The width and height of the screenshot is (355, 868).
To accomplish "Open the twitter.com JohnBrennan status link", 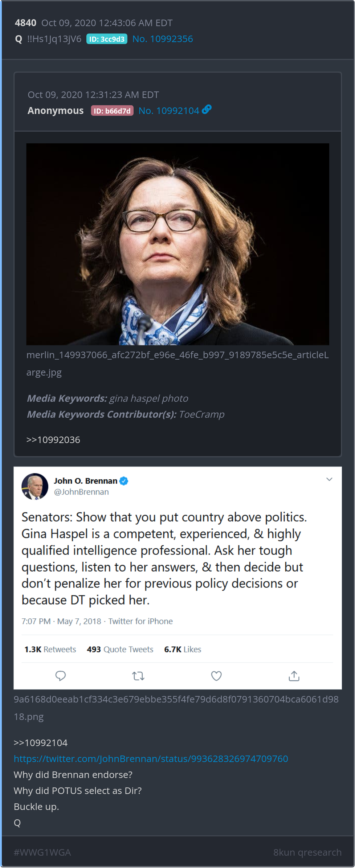I will pyautogui.click(x=151, y=759).
